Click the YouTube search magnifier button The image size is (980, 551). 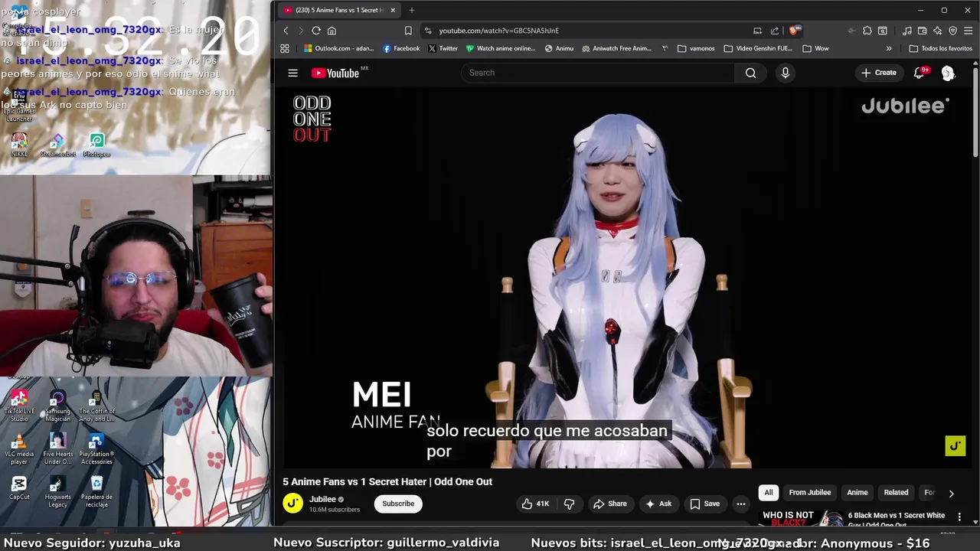point(750,73)
